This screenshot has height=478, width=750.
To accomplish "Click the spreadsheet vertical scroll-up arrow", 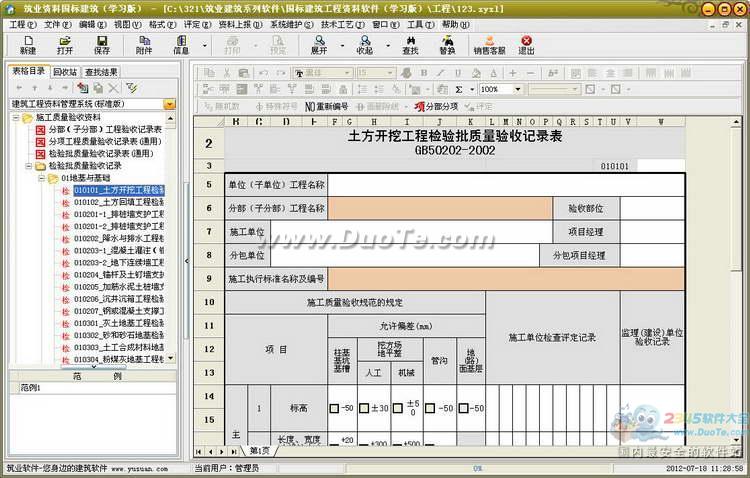I will click(x=736, y=122).
